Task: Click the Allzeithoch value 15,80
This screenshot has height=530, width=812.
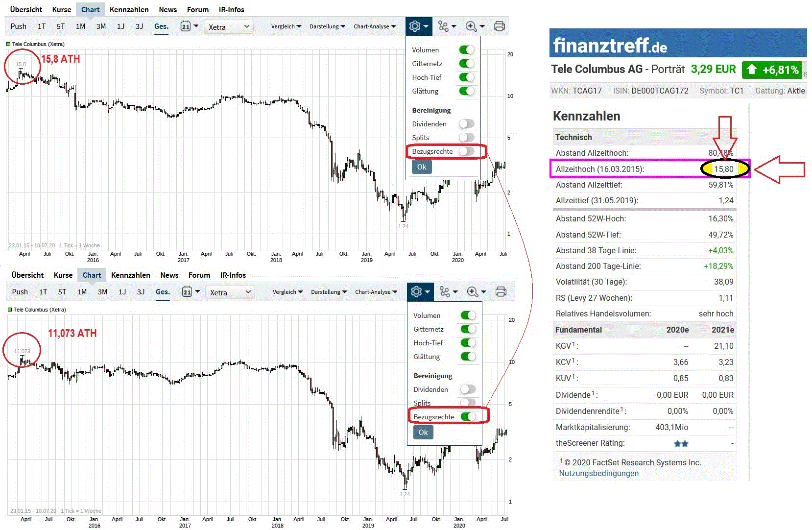Action: point(723,169)
